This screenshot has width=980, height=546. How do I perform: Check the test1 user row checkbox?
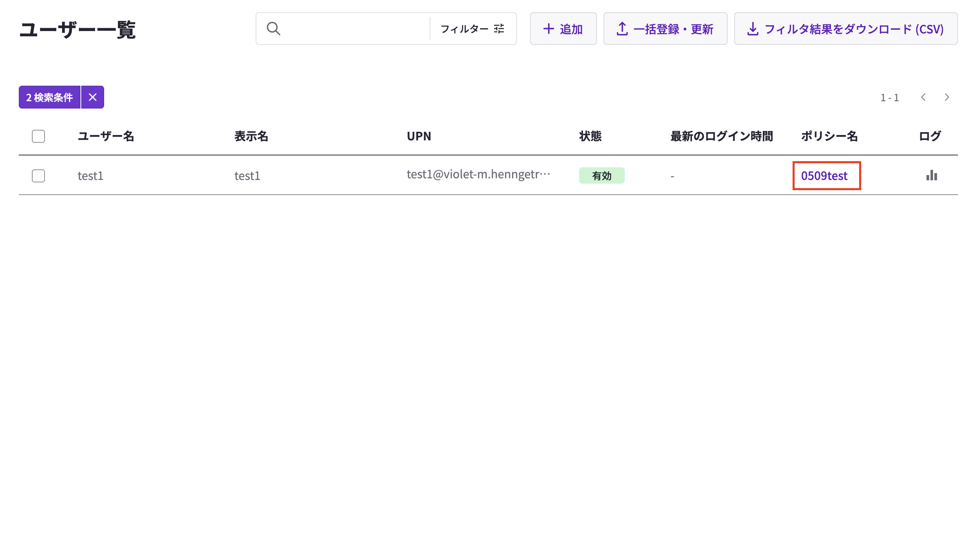pos(38,176)
